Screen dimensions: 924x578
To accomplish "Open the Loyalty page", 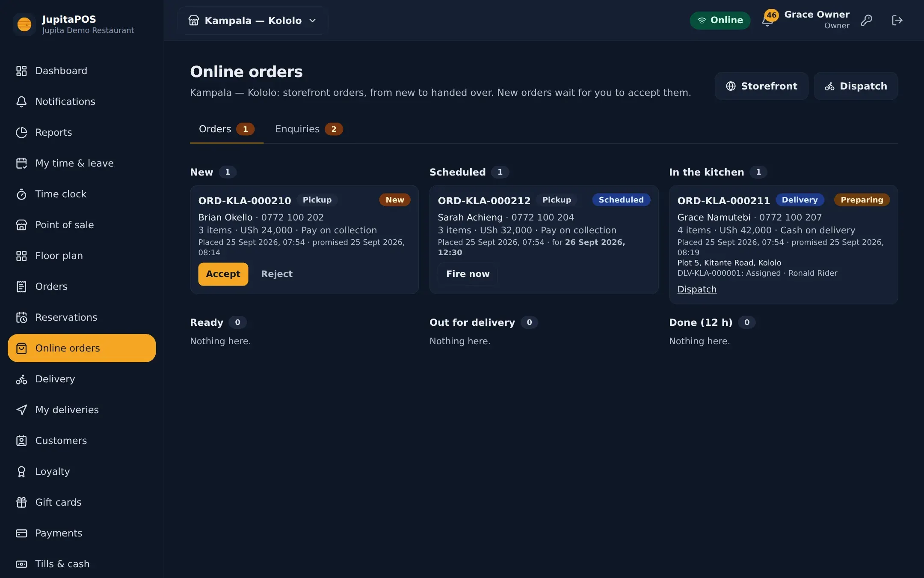I will tap(82, 471).
